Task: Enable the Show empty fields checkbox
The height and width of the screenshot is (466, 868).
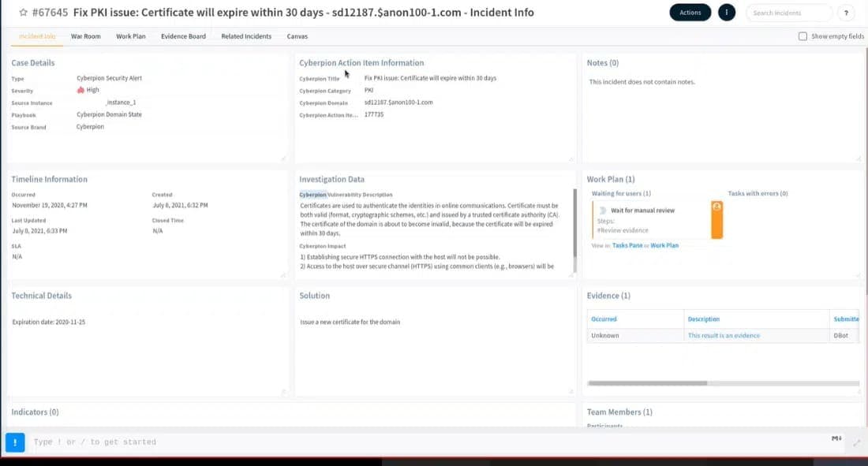Action: [x=803, y=36]
